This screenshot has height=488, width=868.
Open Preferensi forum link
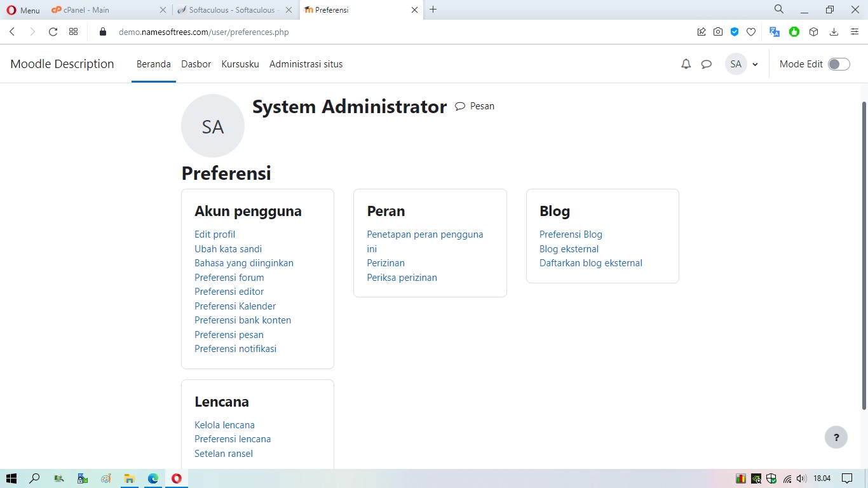pos(229,278)
